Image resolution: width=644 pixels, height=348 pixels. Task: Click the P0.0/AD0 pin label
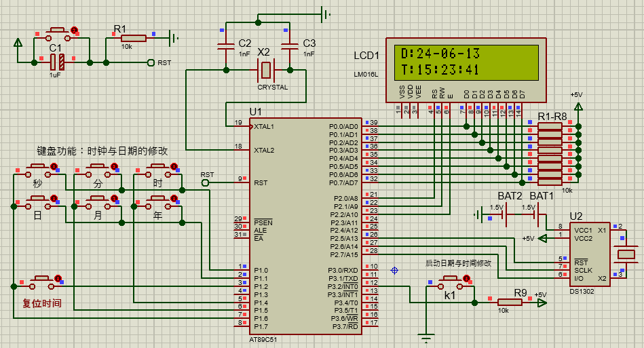click(x=343, y=126)
